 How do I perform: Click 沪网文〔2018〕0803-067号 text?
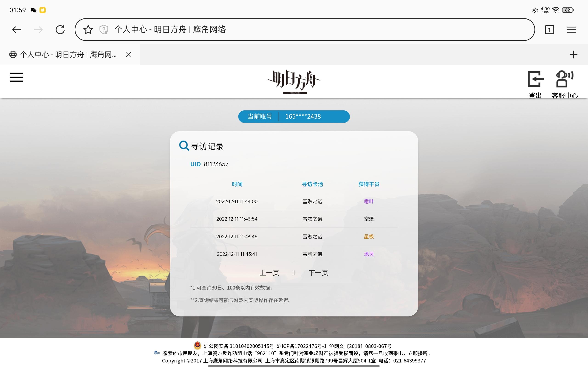pyautogui.click(x=360, y=346)
